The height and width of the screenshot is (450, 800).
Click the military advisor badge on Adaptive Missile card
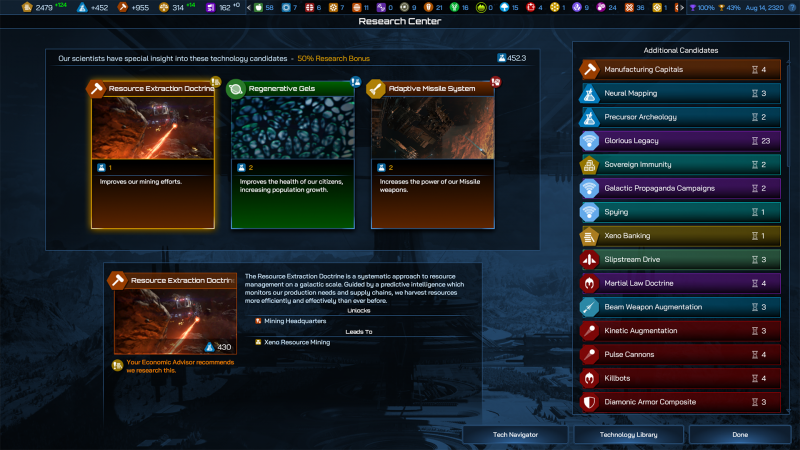[x=494, y=82]
